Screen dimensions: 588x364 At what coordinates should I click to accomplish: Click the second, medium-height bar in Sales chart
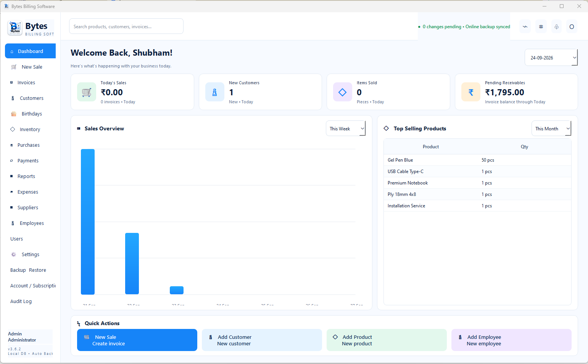click(x=132, y=264)
